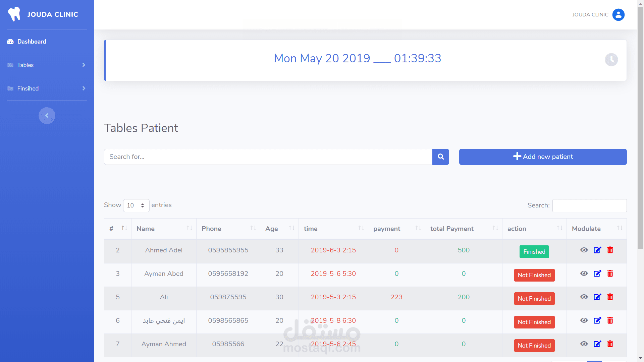Click the delete trash icon for Ahmed Adel
The width and height of the screenshot is (644, 362).
click(x=610, y=250)
